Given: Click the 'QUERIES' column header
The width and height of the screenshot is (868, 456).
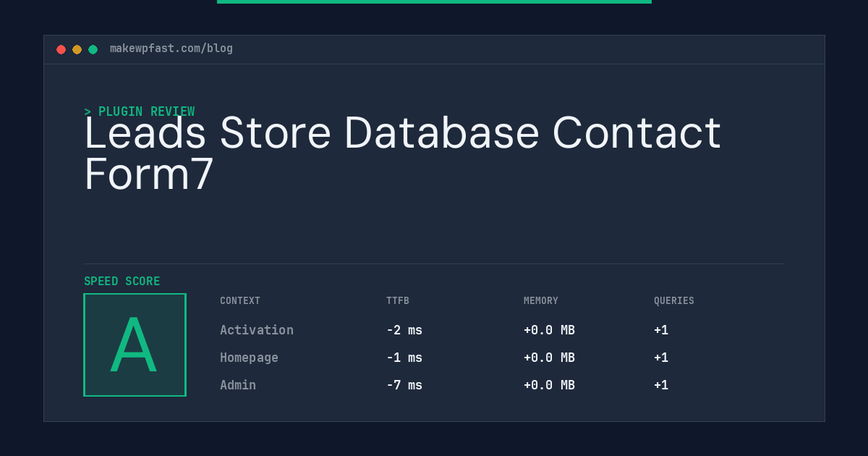Looking at the screenshot, I should 674,300.
